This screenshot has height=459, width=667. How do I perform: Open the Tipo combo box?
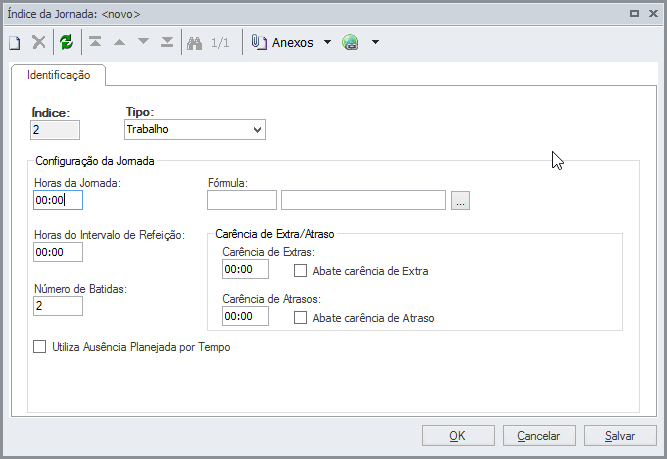click(x=195, y=129)
